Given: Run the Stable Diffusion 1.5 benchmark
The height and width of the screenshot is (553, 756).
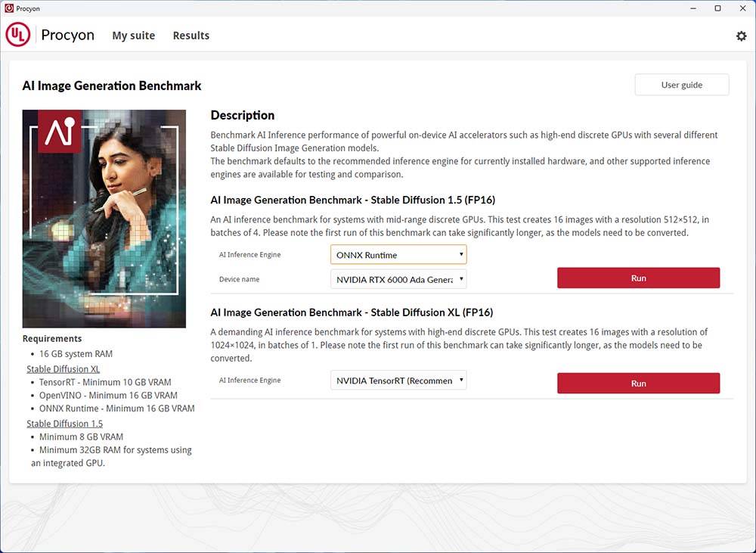Looking at the screenshot, I should point(638,278).
